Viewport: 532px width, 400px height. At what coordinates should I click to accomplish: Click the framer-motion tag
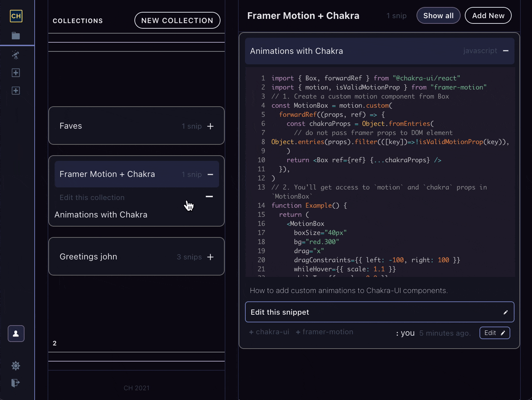click(x=324, y=332)
